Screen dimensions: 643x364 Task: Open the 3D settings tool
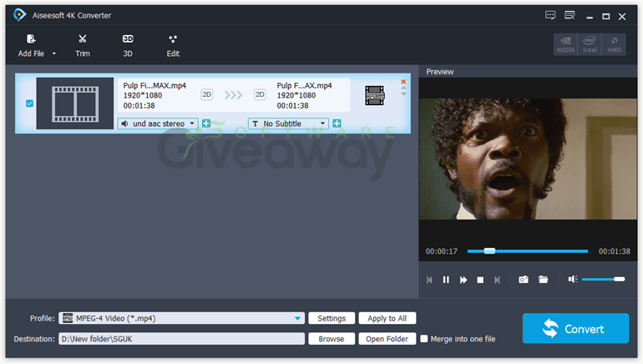point(128,45)
